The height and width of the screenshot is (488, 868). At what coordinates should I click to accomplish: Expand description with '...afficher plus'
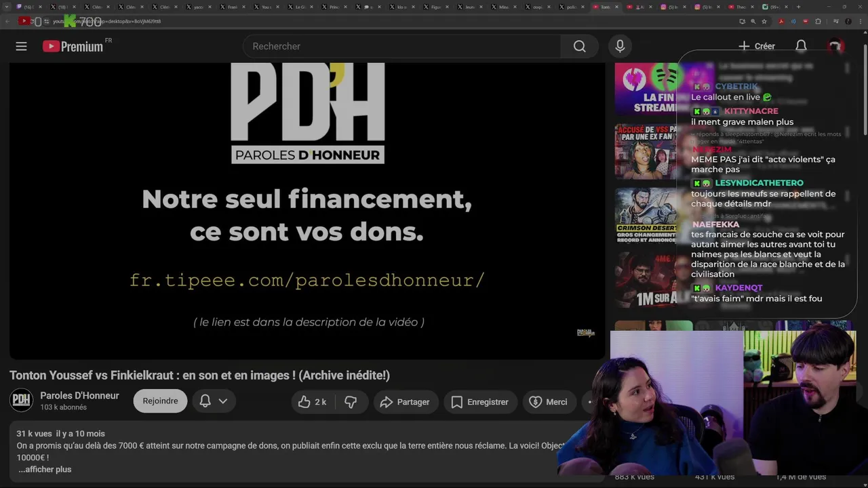(44, 469)
